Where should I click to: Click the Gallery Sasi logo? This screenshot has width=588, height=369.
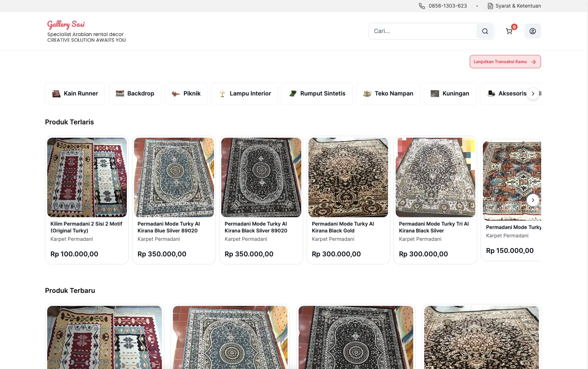click(66, 24)
